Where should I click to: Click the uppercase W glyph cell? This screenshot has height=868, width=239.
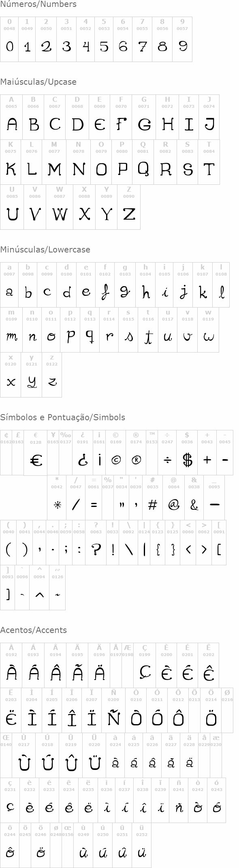60,207
